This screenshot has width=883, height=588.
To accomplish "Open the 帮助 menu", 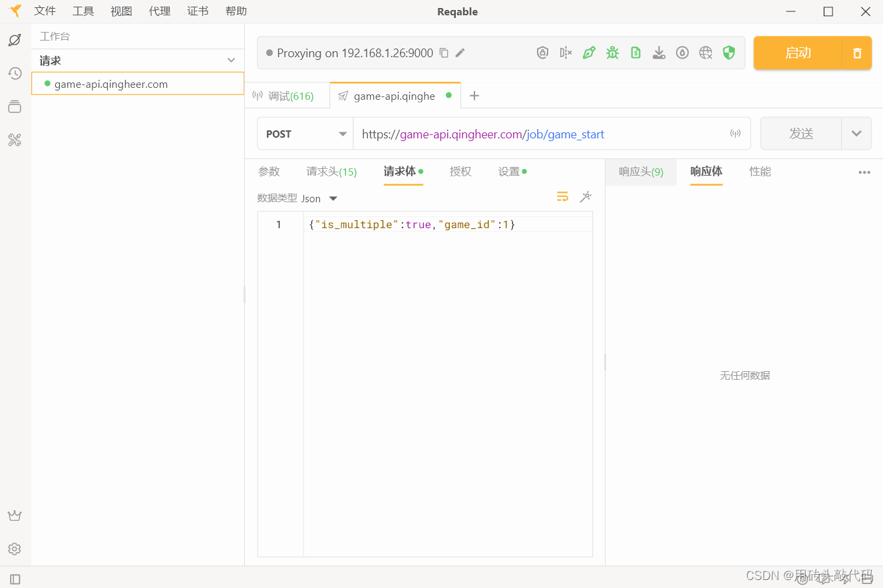I will 236,11.
